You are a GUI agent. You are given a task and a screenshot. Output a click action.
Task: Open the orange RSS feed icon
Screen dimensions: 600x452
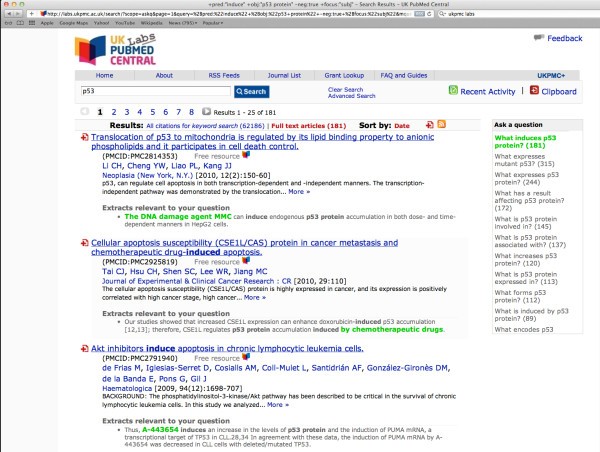point(442,124)
